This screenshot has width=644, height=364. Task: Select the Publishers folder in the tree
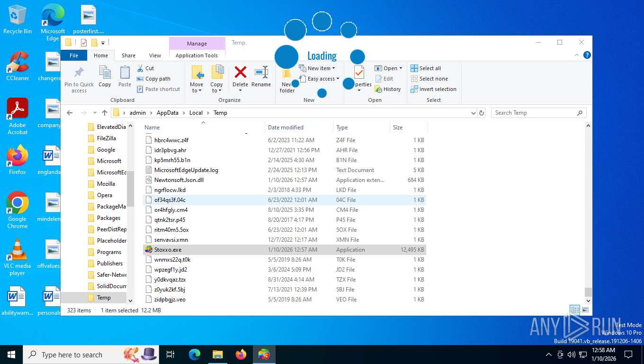tap(110, 264)
